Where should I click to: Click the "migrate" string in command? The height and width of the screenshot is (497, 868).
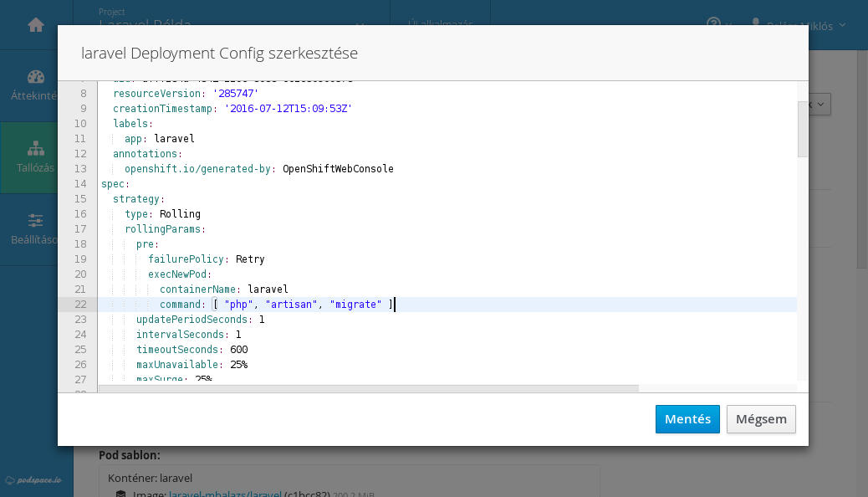click(x=356, y=305)
